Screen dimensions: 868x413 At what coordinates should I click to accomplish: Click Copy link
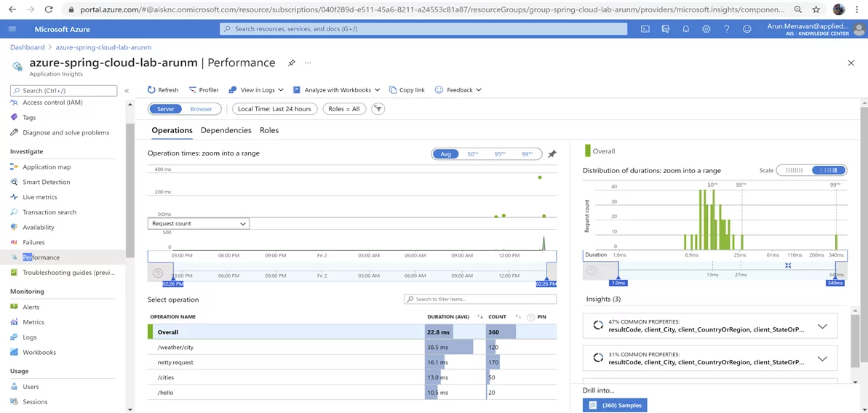[x=407, y=89]
